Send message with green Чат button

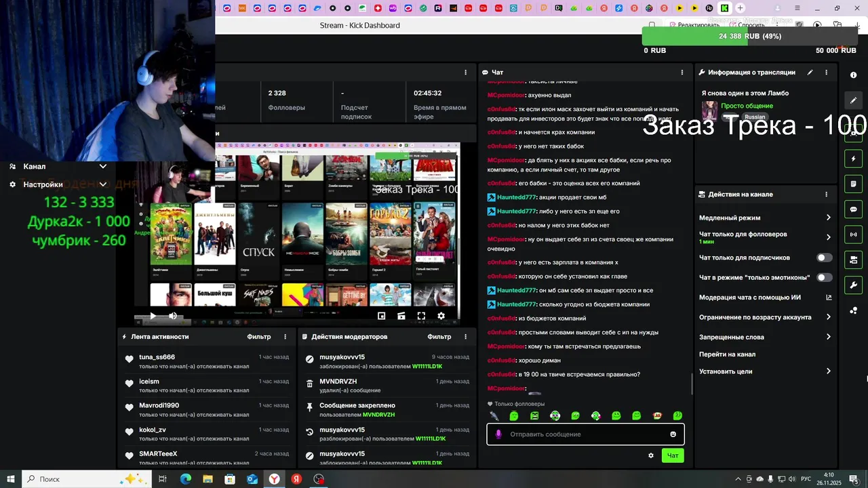(x=673, y=455)
